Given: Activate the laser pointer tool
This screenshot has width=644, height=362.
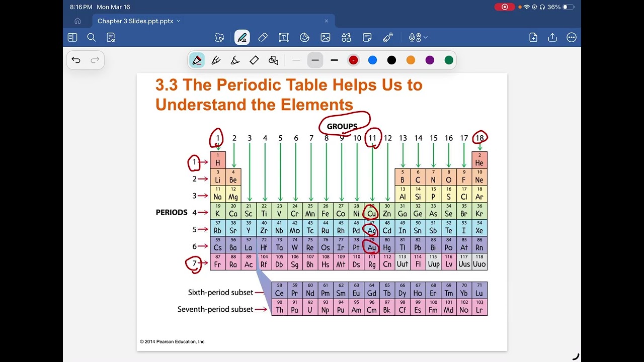Looking at the screenshot, I should pos(388,37).
